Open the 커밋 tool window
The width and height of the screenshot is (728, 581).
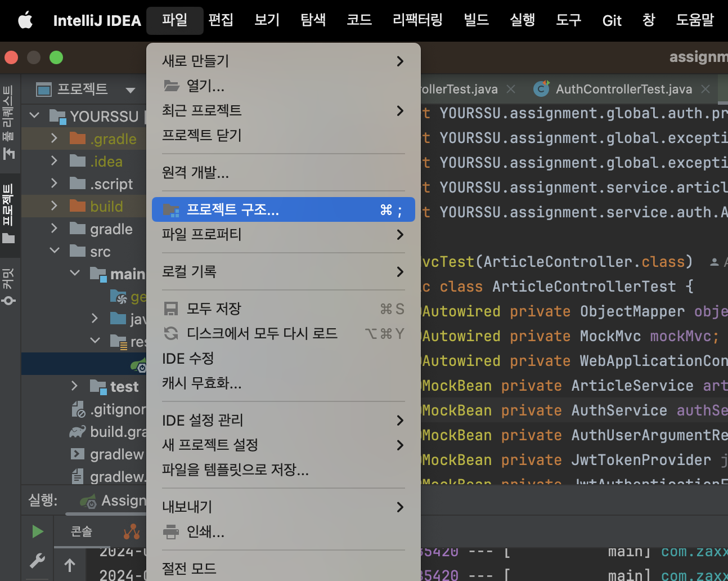pos(8,287)
